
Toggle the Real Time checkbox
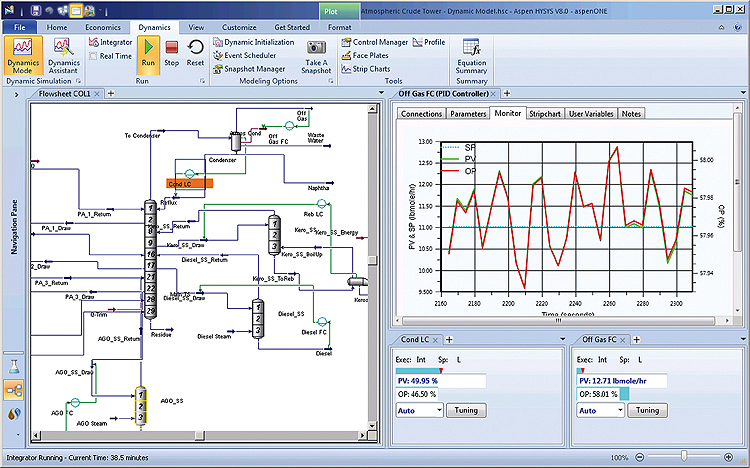click(93, 56)
